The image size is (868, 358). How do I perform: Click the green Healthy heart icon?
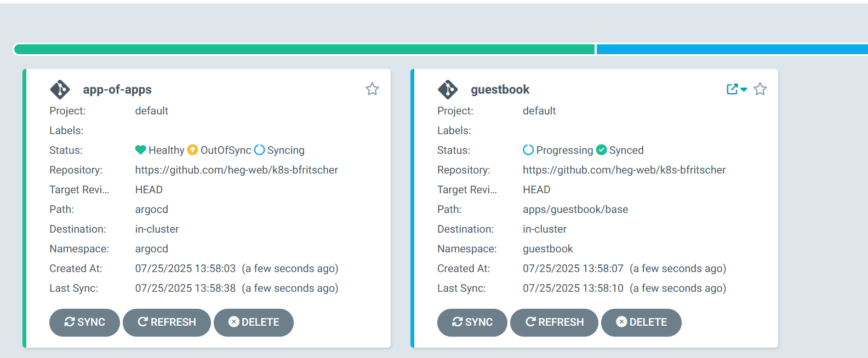coord(140,150)
